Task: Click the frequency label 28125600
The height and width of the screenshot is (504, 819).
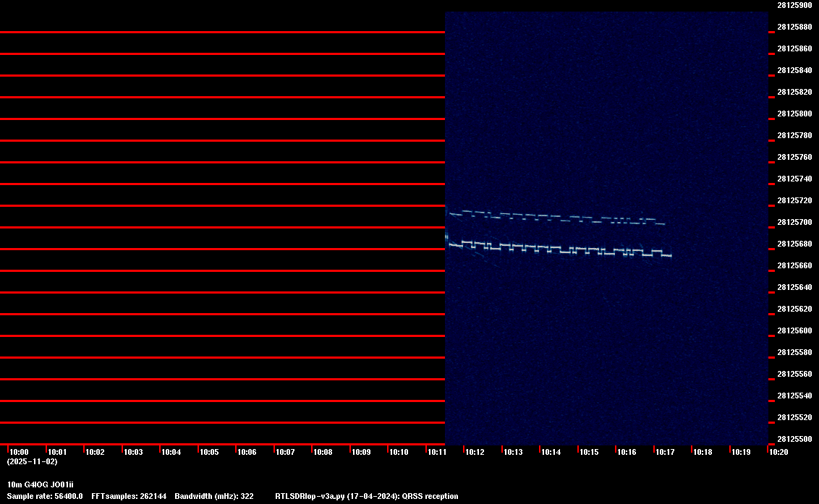Action: [795, 330]
